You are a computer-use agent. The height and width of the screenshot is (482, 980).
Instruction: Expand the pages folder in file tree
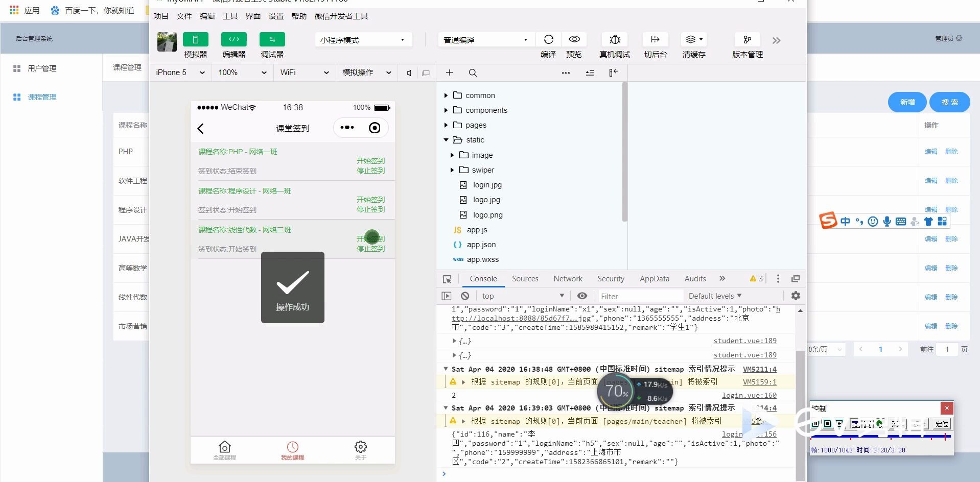pyautogui.click(x=446, y=125)
